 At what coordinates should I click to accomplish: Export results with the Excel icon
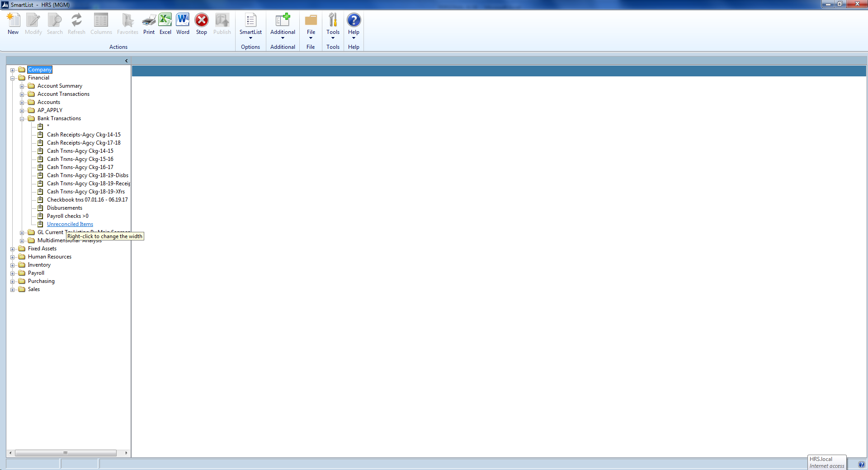click(x=165, y=20)
